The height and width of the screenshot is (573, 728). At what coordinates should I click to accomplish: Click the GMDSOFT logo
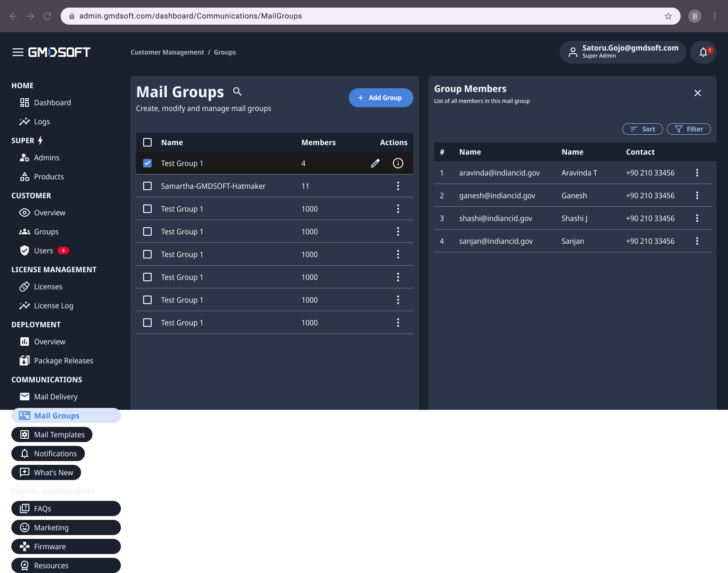[59, 52]
